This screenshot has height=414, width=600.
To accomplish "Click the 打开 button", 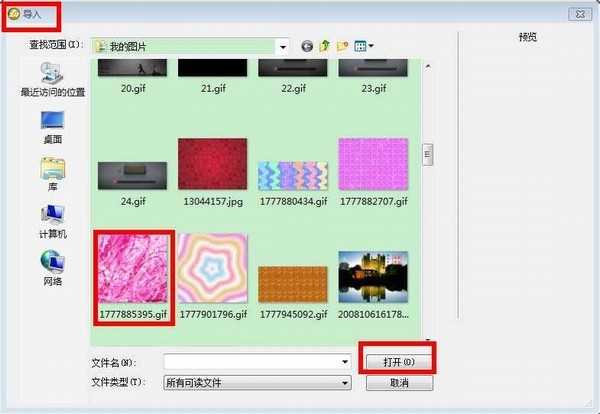I will point(397,360).
